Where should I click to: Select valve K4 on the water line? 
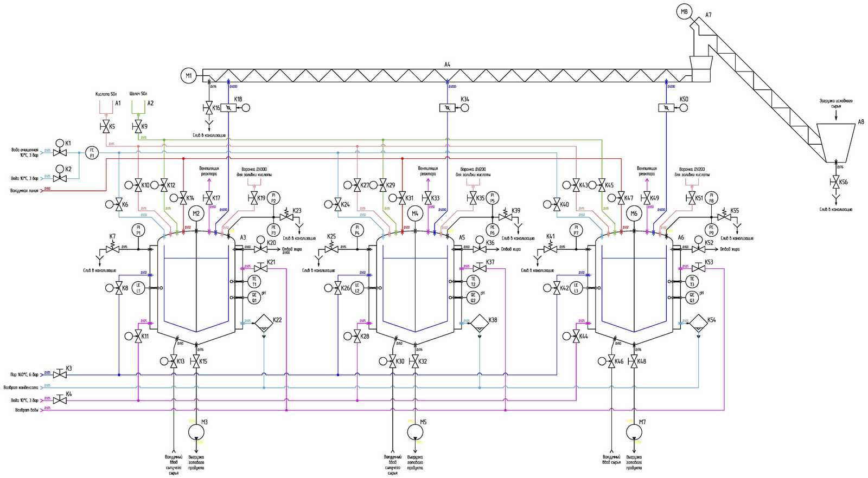60,400
